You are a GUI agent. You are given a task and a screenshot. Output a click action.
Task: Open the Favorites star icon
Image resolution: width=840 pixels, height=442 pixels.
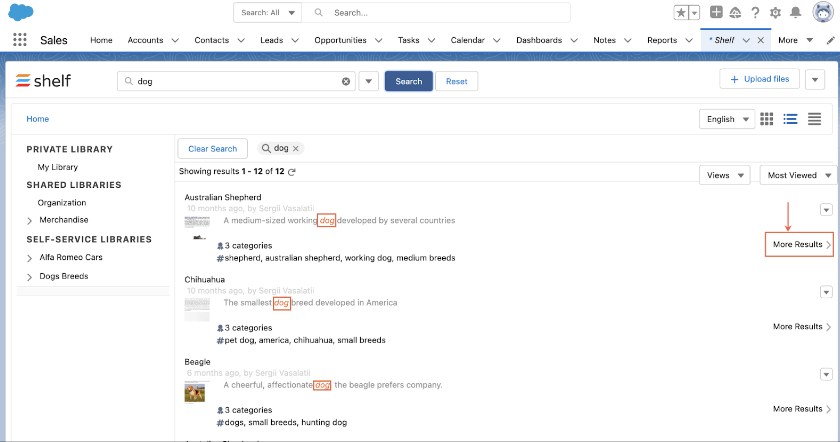pos(680,13)
